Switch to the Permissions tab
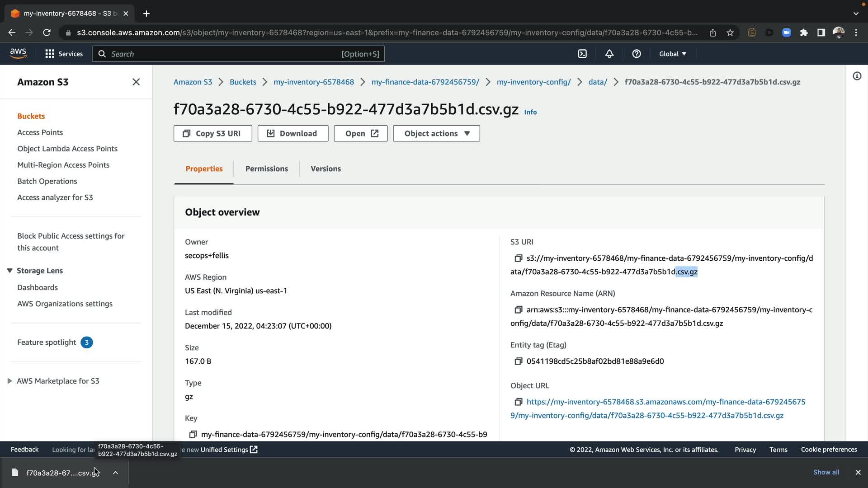Viewport: 868px width, 488px height. click(x=266, y=169)
